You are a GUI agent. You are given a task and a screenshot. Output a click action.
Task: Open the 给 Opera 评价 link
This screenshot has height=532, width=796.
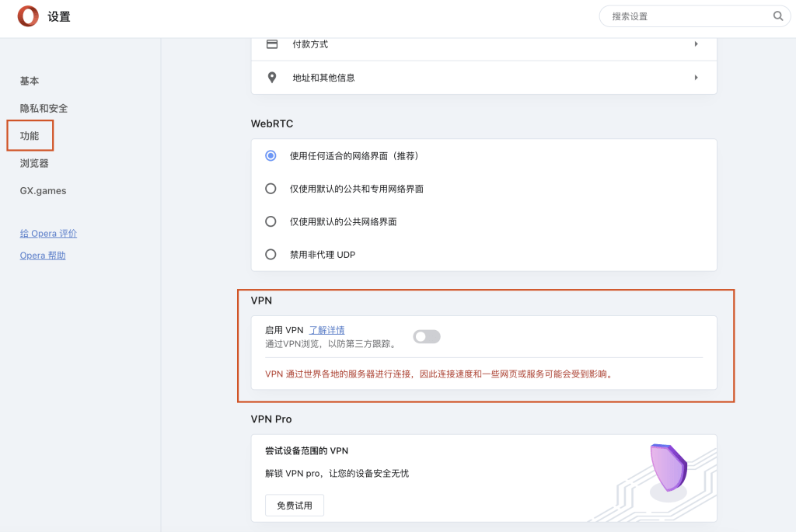pos(48,233)
